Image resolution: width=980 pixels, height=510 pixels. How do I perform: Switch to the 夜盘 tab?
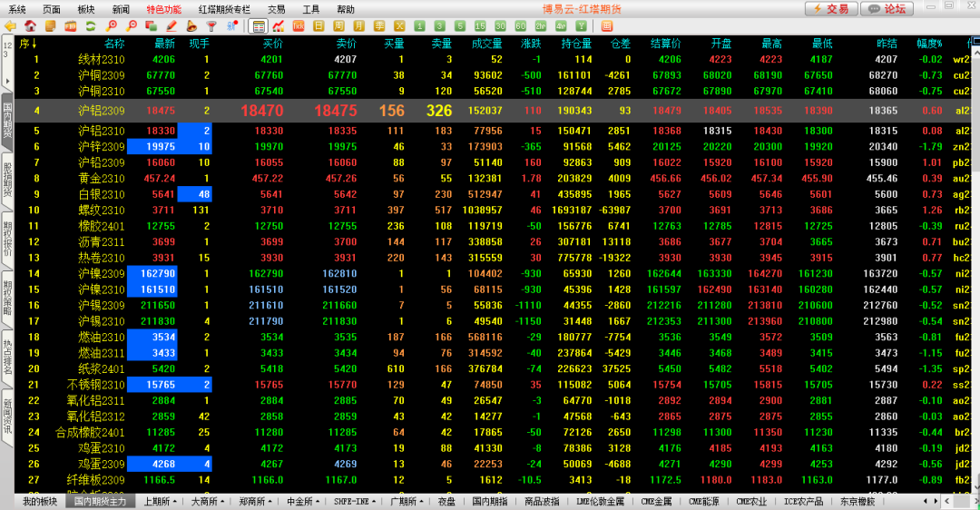point(446,502)
